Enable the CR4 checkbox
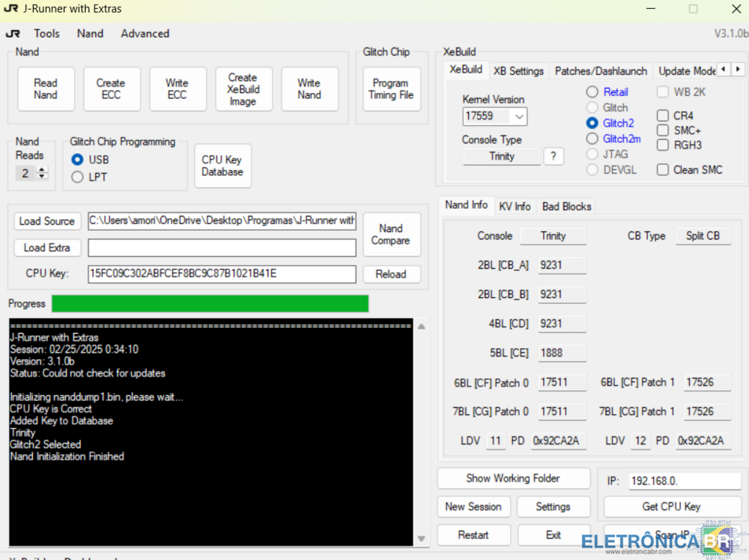 coord(663,116)
